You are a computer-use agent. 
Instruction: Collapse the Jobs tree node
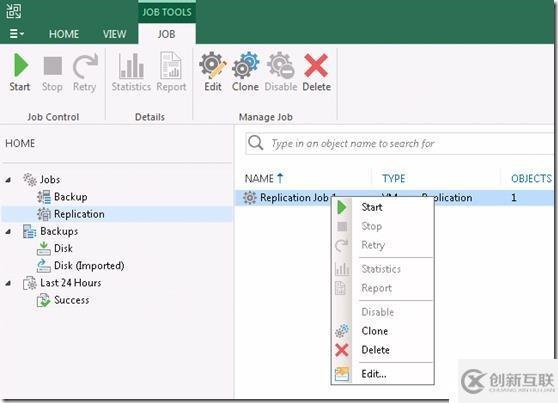pyautogui.click(x=8, y=180)
